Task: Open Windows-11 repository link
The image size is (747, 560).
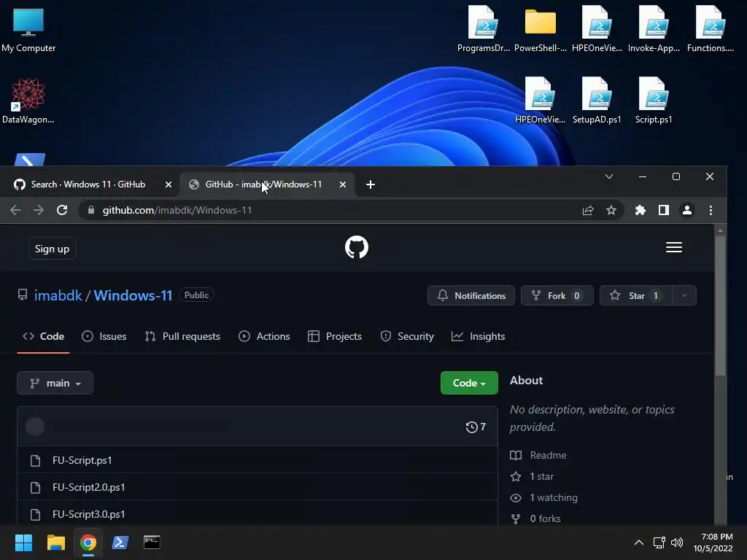Action: click(x=133, y=295)
